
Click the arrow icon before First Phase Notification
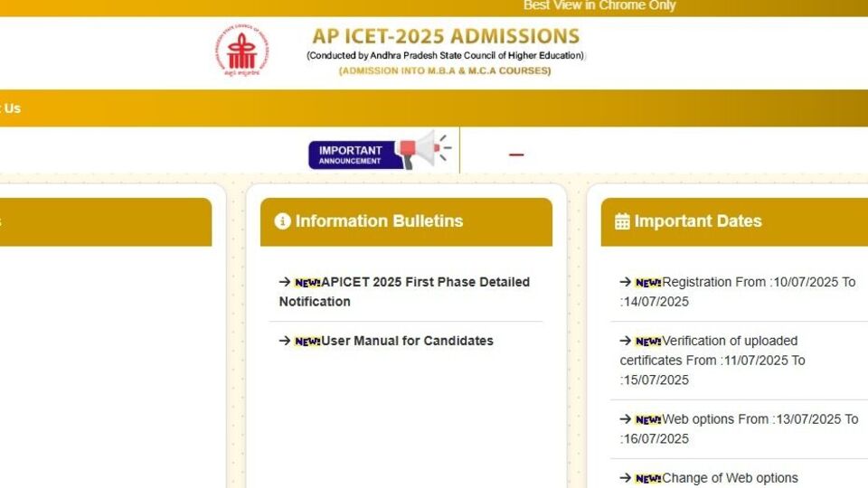click(x=285, y=282)
